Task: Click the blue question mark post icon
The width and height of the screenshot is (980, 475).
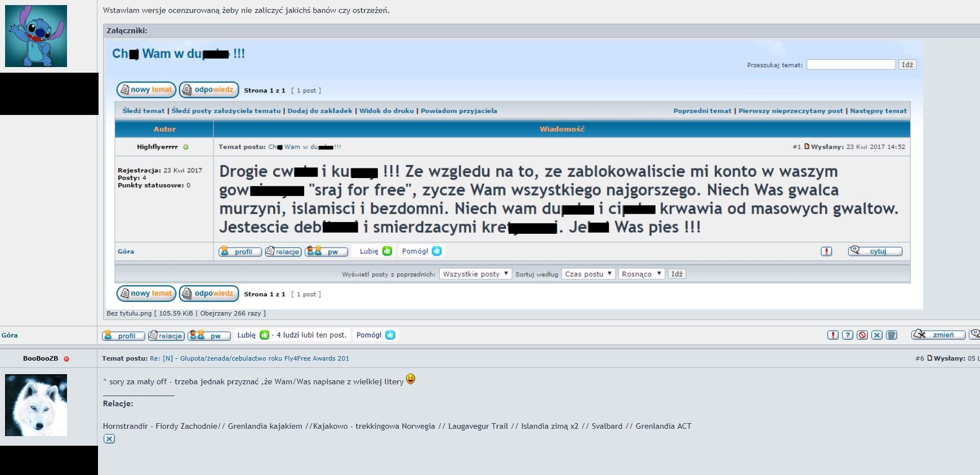Action: pos(848,335)
